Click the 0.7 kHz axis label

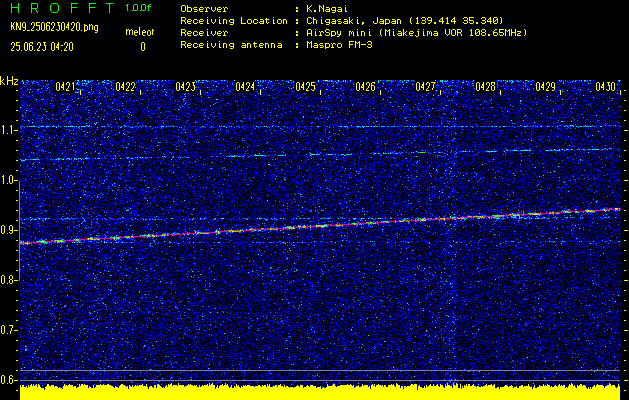point(7,330)
